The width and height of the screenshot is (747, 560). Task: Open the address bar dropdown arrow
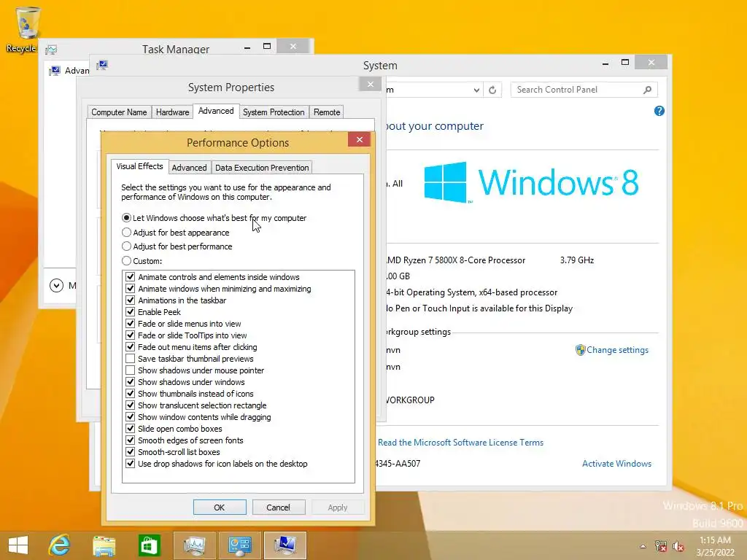[x=476, y=90]
